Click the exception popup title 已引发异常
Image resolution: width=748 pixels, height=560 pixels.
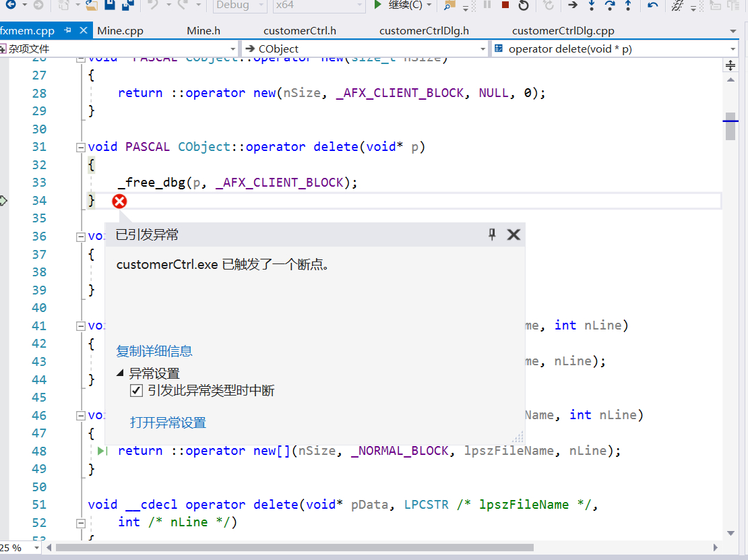point(147,235)
